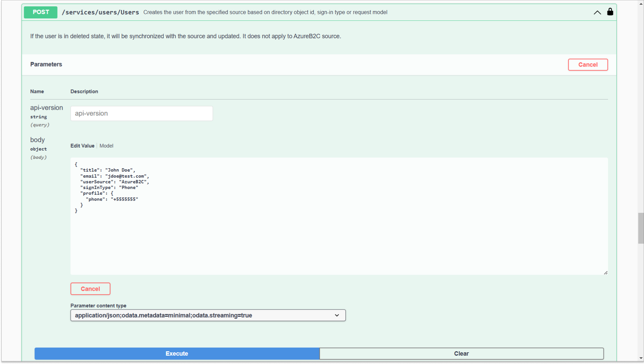Execute the POST request
Screen dimensions: 644x364
point(177,353)
